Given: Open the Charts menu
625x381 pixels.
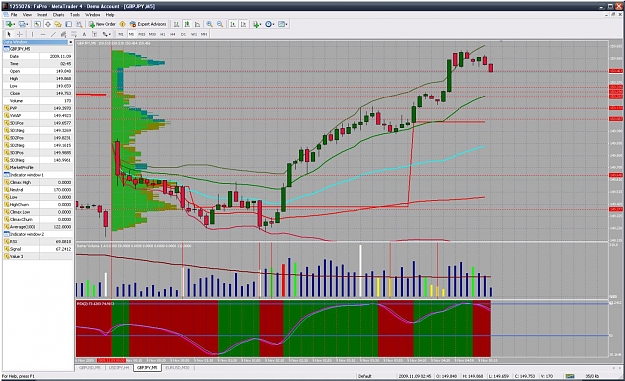Looking at the screenshot, I should [58, 15].
